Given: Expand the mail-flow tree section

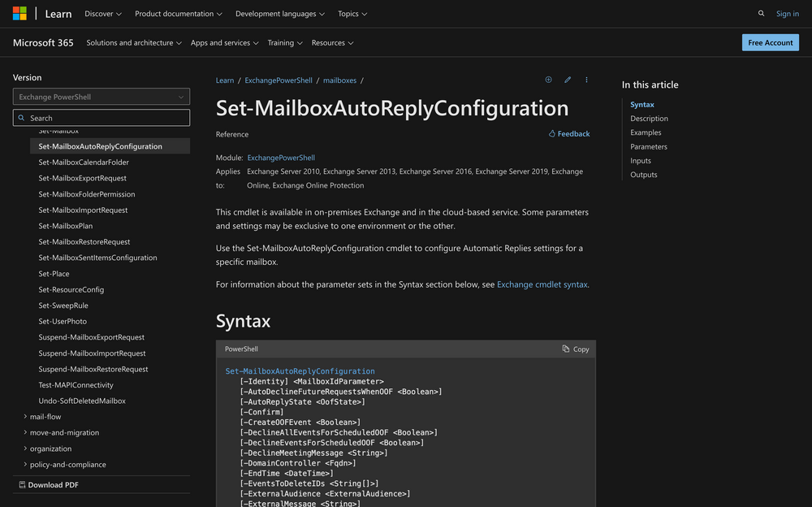Looking at the screenshot, I should (x=45, y=417).
